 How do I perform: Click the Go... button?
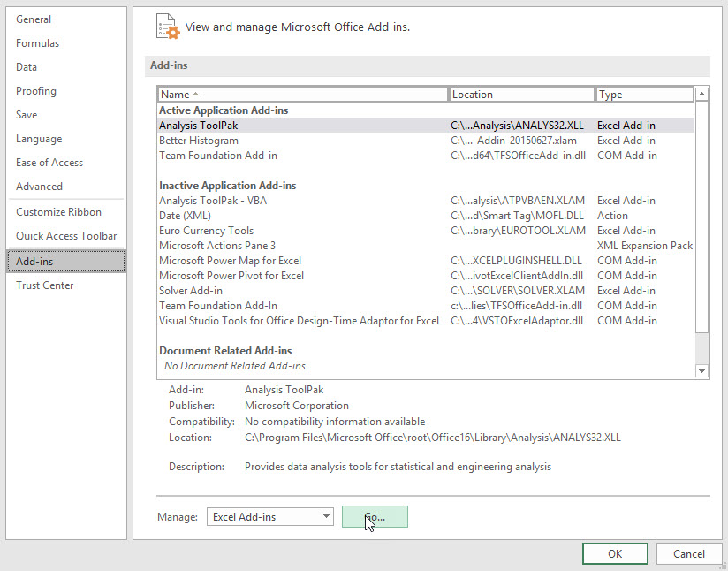coord(375,517)
